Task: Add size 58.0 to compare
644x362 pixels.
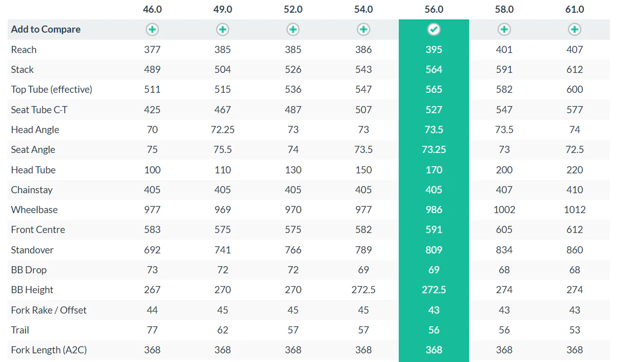Action: click(x=504, y=30)
